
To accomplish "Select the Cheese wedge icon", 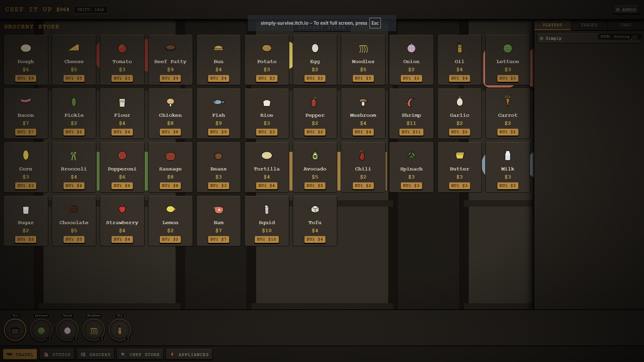I will pyautogui.click(x=74, y=48).
